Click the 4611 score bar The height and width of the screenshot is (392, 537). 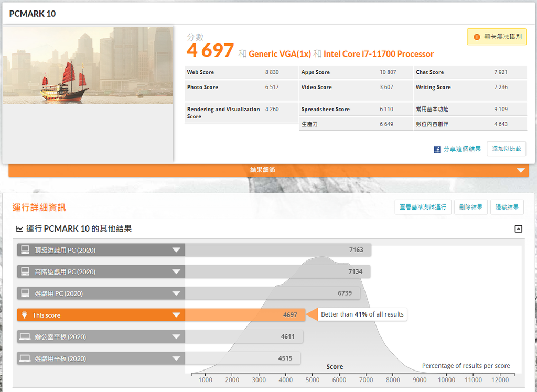tap(244, 337)
